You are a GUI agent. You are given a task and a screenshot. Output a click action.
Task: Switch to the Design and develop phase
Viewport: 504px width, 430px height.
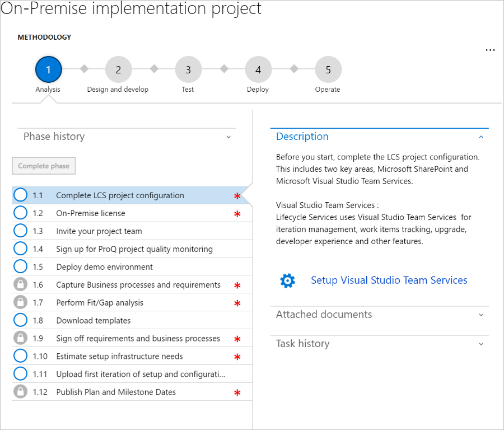click(118, 69)
